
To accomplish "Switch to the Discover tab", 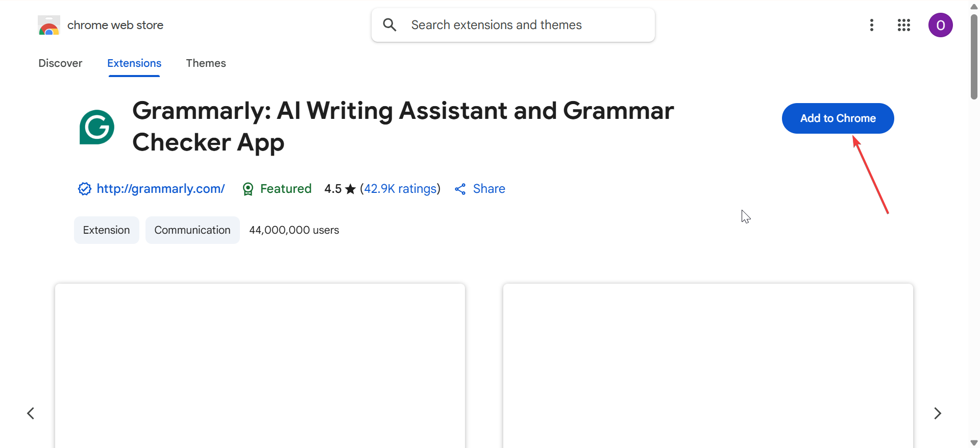I will 60,63.
